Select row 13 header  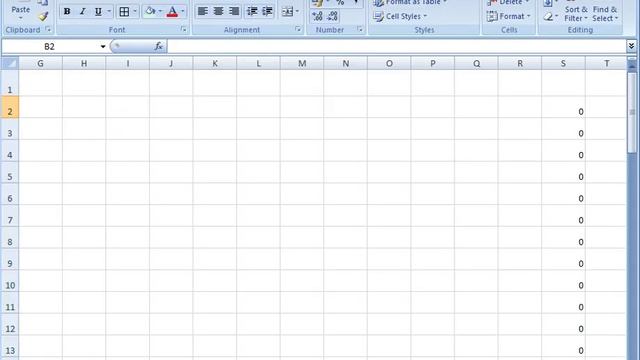(9, 347)
